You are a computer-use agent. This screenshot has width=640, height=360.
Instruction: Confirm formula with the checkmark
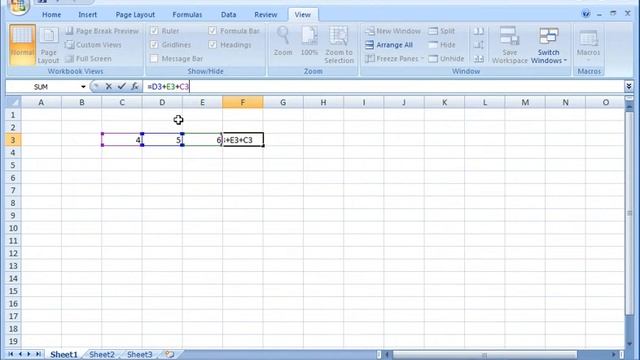coord(121,87)
